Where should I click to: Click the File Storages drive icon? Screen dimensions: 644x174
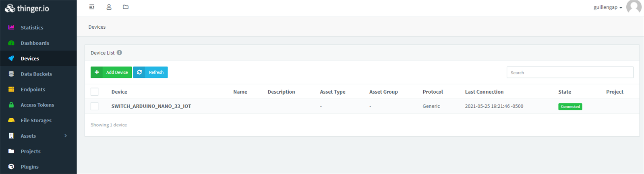click(x=11, y=120)
